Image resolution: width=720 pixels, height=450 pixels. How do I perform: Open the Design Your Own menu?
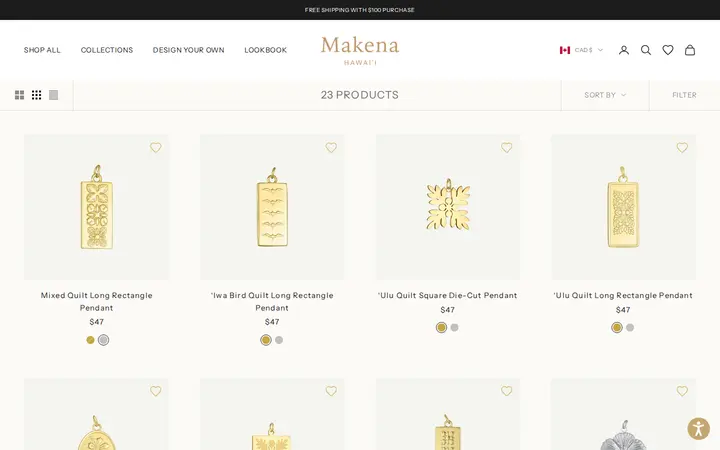189,50
